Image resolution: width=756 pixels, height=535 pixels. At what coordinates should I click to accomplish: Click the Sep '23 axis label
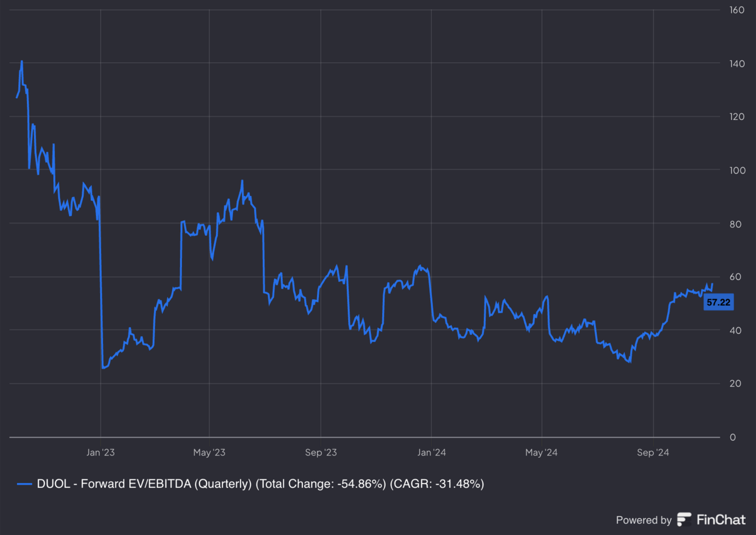click(x=321, y=452)
